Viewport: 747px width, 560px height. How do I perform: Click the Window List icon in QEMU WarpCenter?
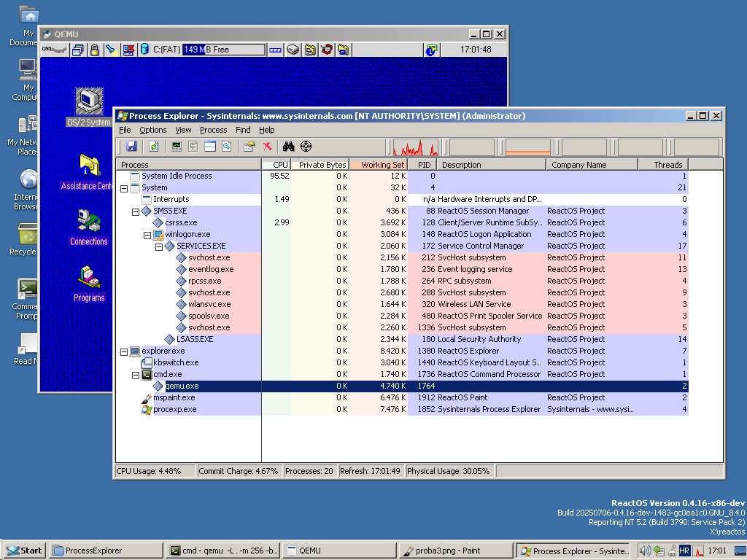pyautogui.click(x=77, y=50)
